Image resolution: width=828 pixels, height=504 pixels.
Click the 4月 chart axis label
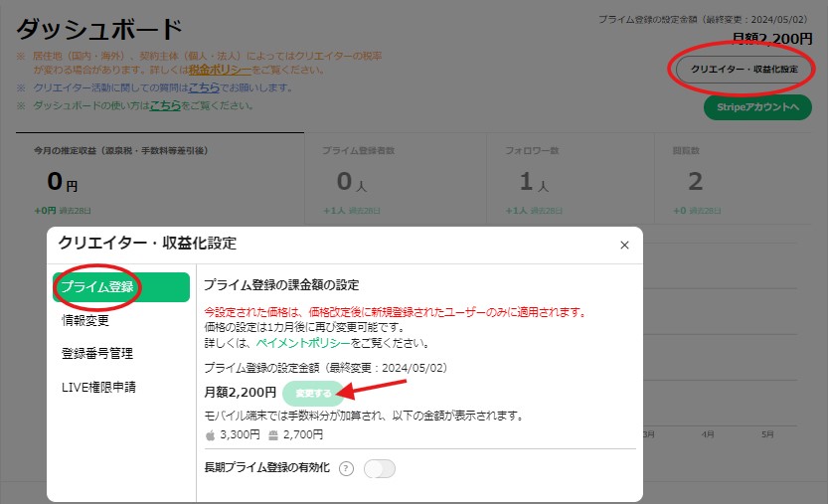coord(708,434)
